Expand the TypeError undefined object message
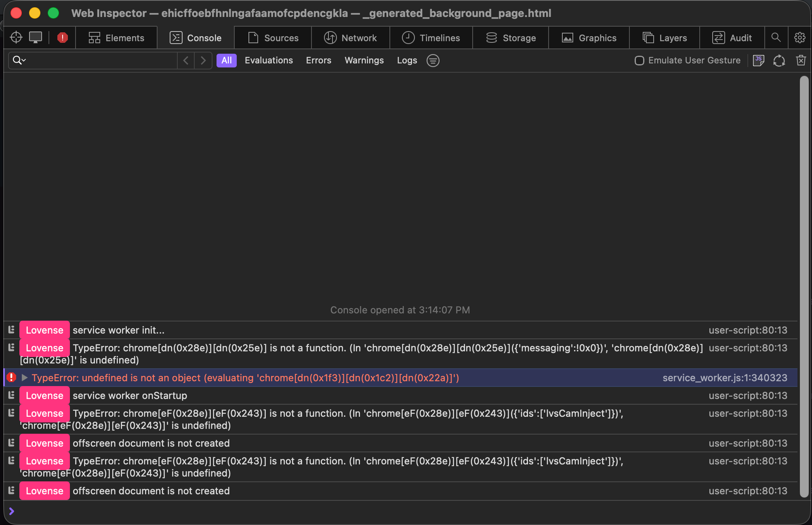 pos(25,378)
